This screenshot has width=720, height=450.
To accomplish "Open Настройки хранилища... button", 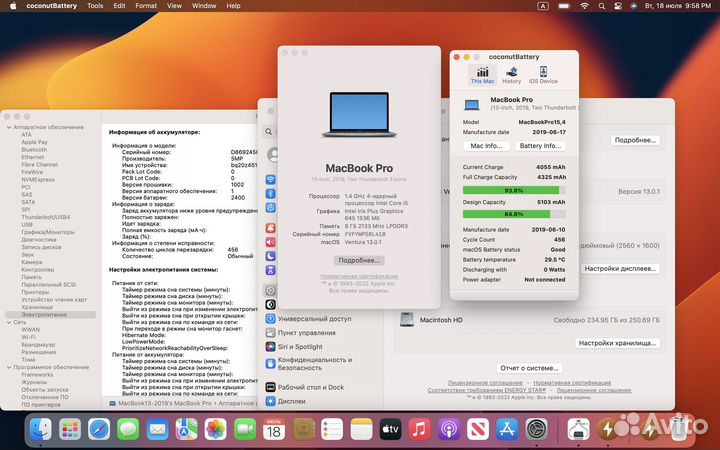I will pyautogui.click(x=617, y=343).
